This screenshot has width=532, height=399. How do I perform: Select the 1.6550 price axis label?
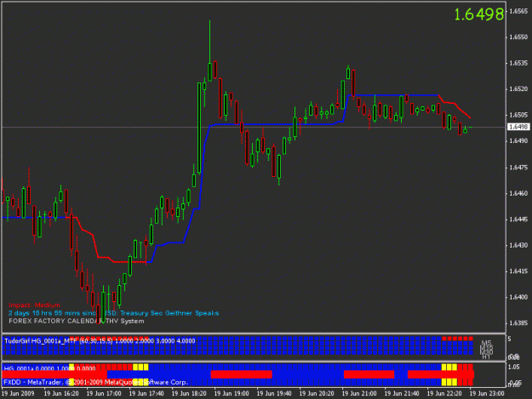[518, 37]
